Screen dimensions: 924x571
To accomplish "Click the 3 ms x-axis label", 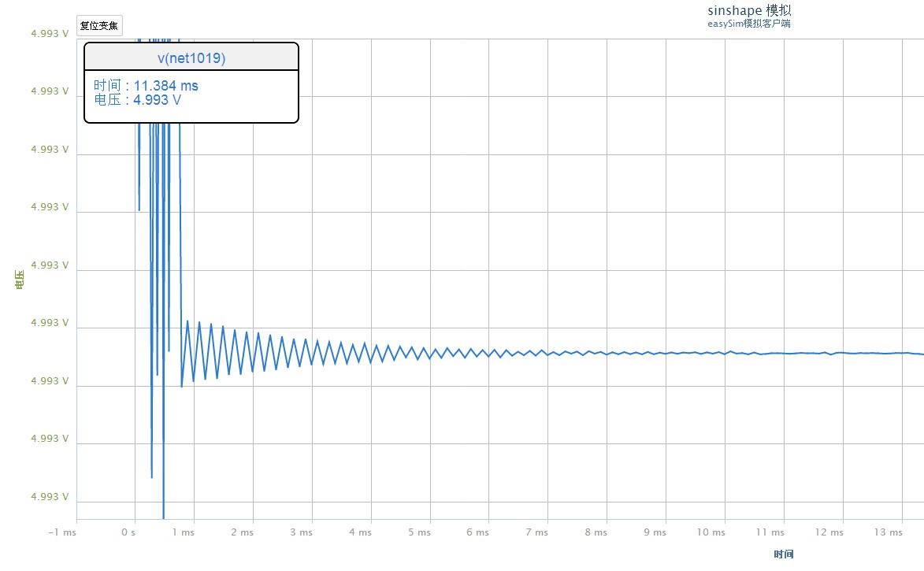I will [x=301, y=532].
